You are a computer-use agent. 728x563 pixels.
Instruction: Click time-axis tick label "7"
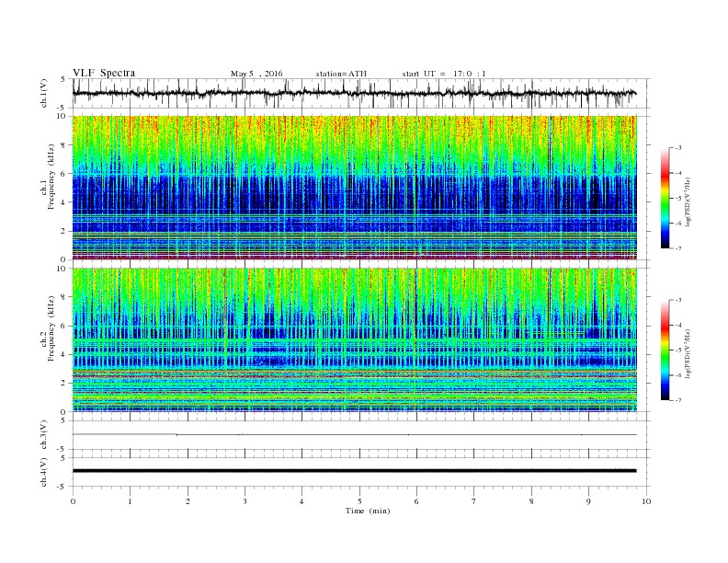474,501
